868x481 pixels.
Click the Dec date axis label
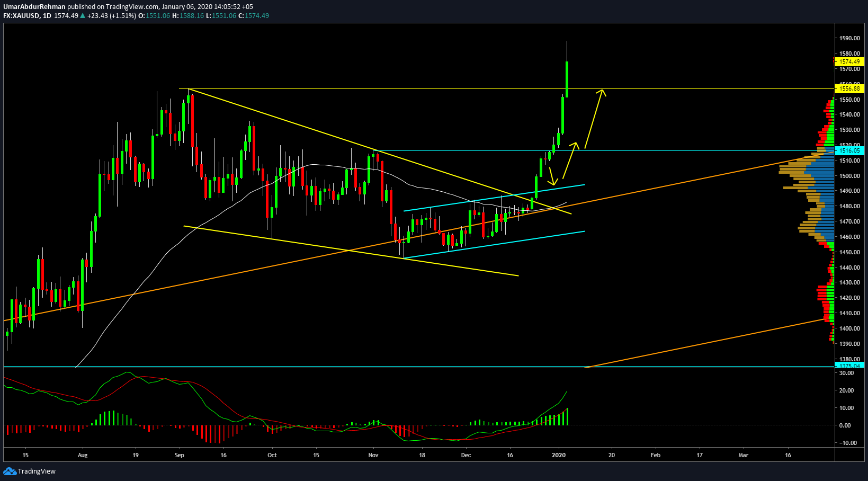click(466, 455)
